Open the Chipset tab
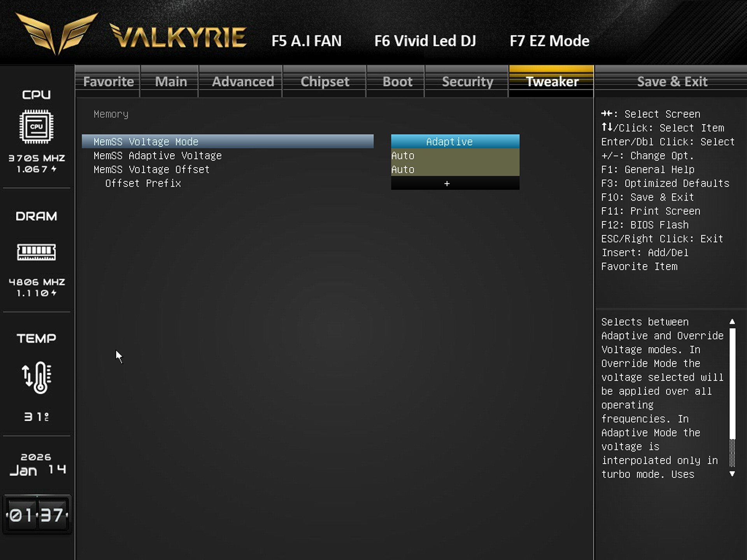This screenshot has height=560, width=747. tap(324, 82)
